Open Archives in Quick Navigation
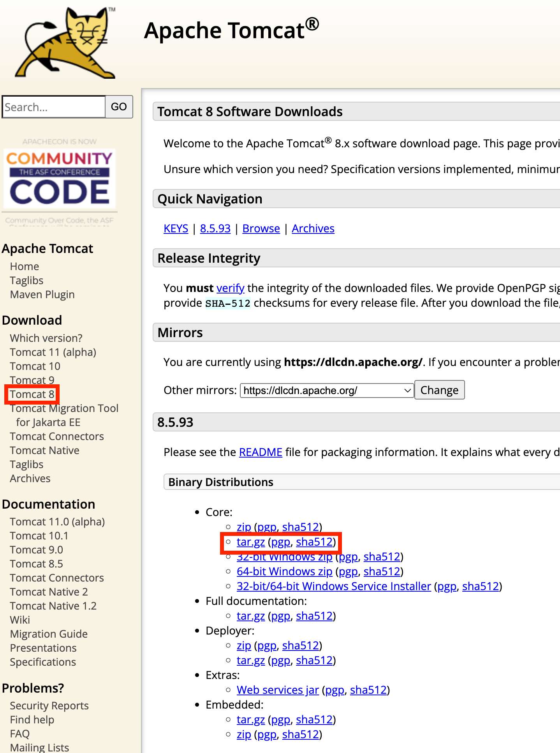Screen dimensions: 560x753 tap(313, 228)
